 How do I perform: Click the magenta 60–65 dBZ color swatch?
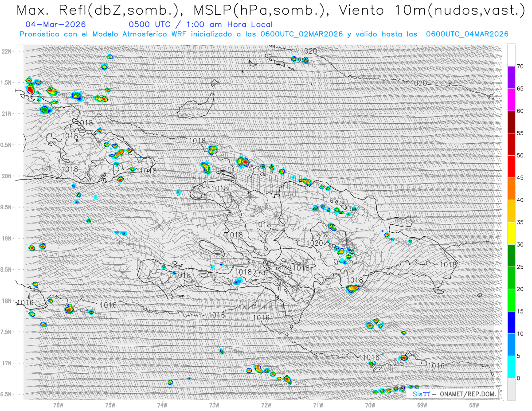point(511,100)
